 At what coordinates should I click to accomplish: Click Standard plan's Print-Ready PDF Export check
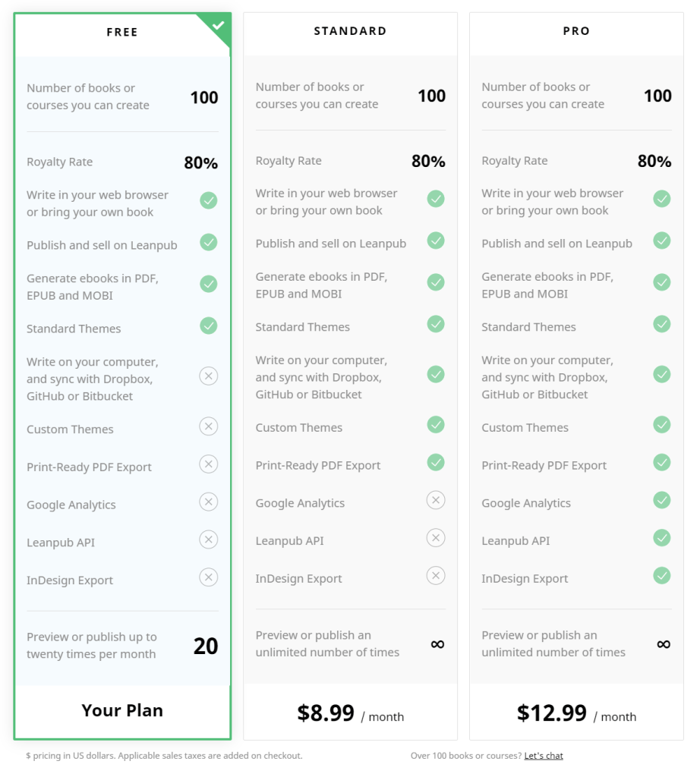[x=435, y=462]
